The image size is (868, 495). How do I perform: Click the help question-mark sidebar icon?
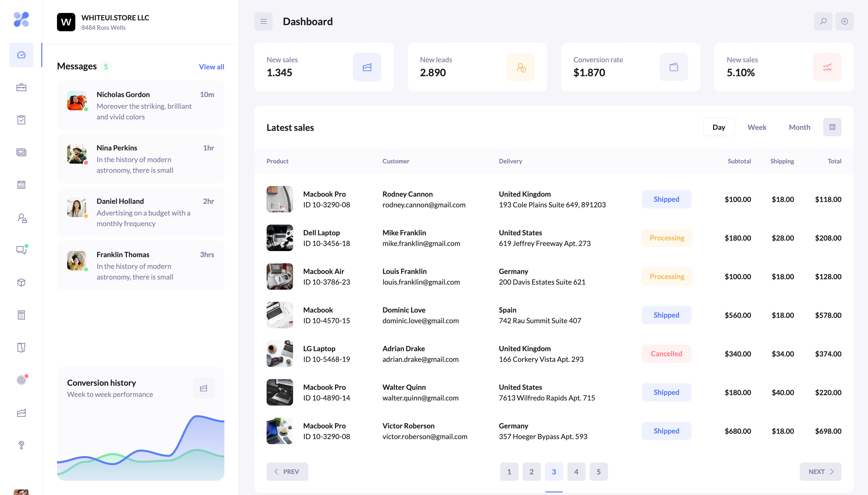pyautogui.click(x=21, y=445)
